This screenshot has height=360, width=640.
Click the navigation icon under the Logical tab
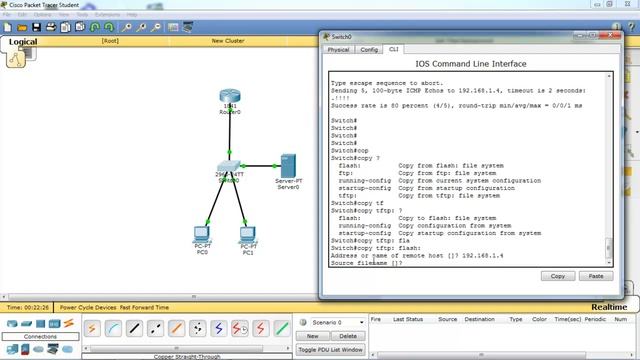(x=16, y=60)
